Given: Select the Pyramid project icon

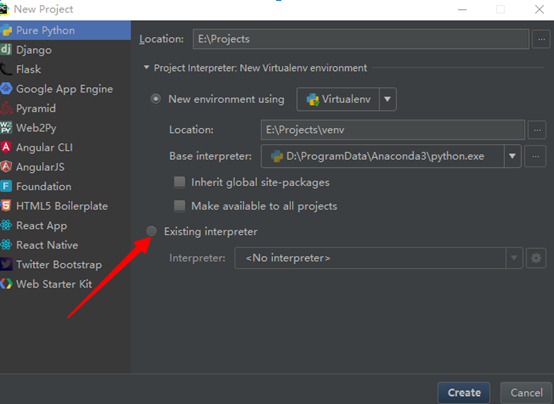Looking at the screenshot, I should click(x=6, y=108).
